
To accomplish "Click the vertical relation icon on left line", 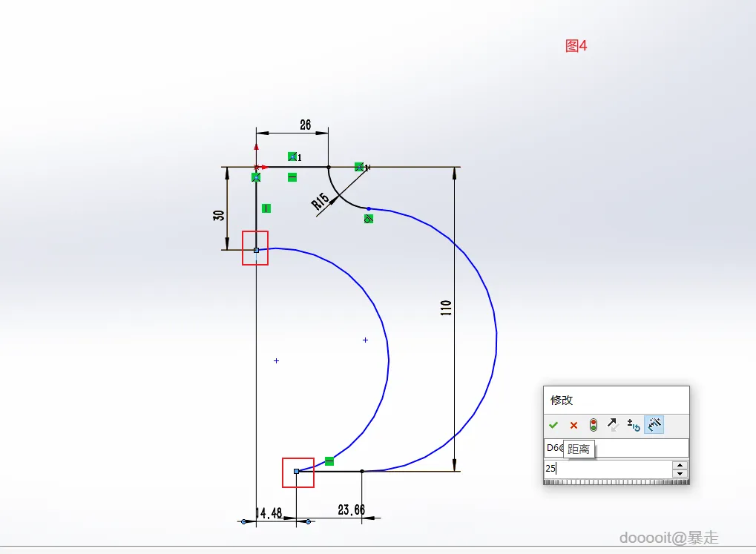I will coord(266,208).
